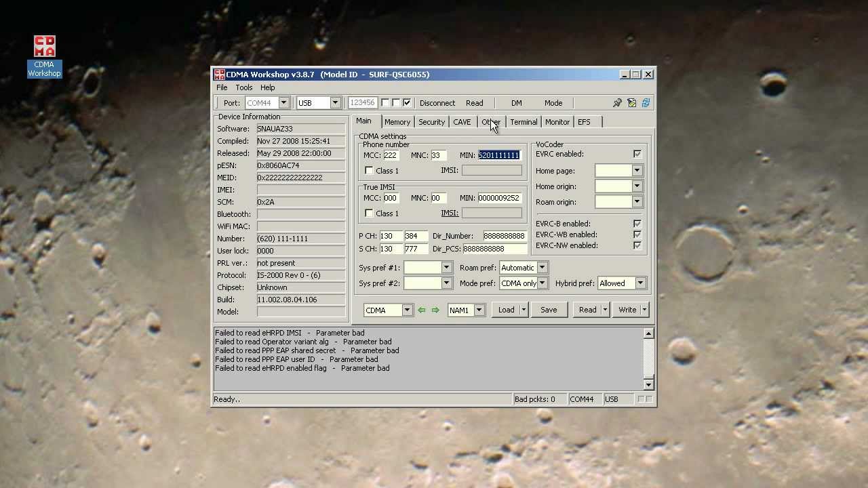Open the NAM1 selector dropdown
The height and width of the screenshot is (488, 868).
click(x=479, y=310)
